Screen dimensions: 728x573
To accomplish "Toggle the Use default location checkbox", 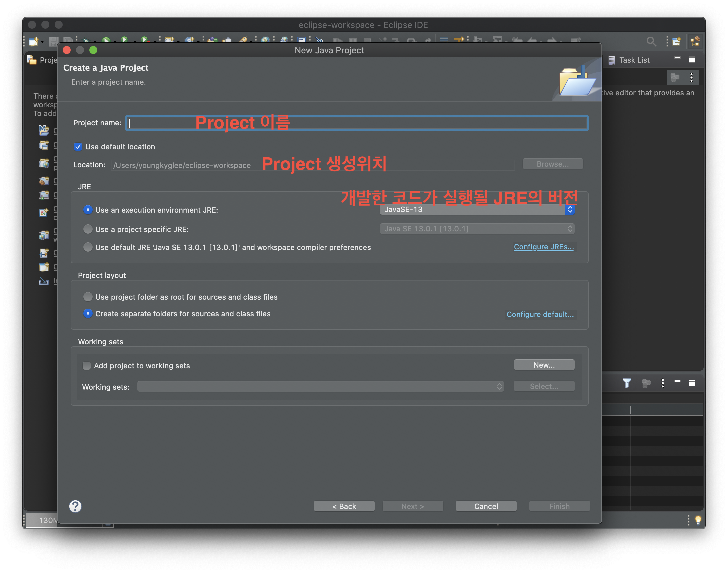I will tap(78, 147).
